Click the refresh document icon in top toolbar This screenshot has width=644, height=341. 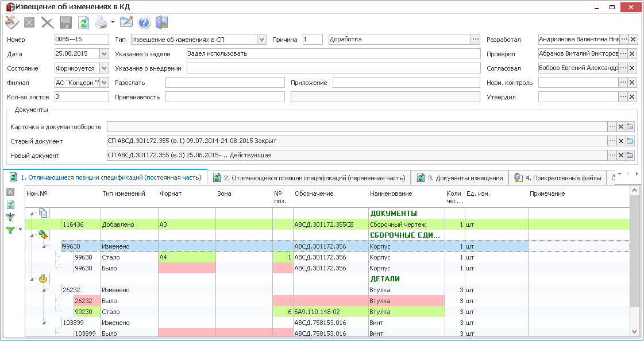(84, 22)
